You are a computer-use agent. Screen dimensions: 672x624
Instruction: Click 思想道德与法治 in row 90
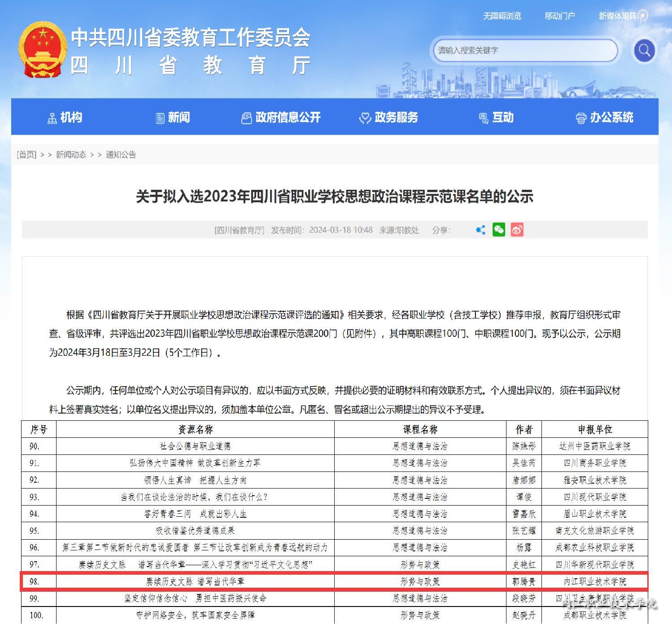(x=420, y=446)
